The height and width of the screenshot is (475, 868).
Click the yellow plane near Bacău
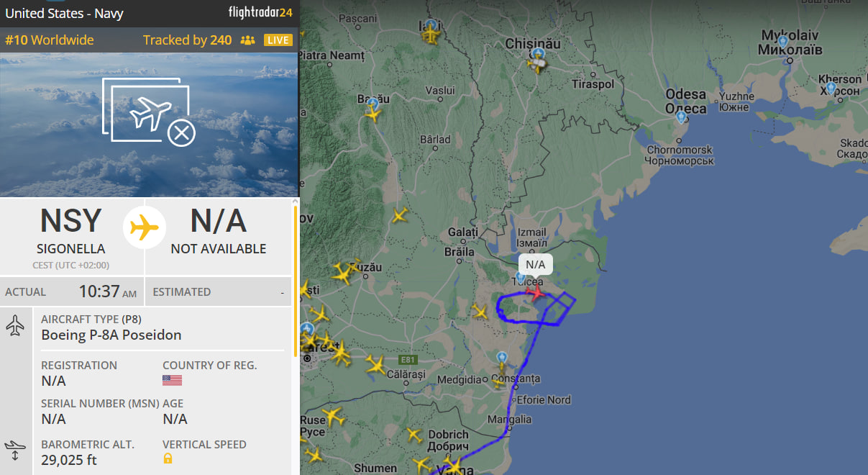(x=373, y=112)
